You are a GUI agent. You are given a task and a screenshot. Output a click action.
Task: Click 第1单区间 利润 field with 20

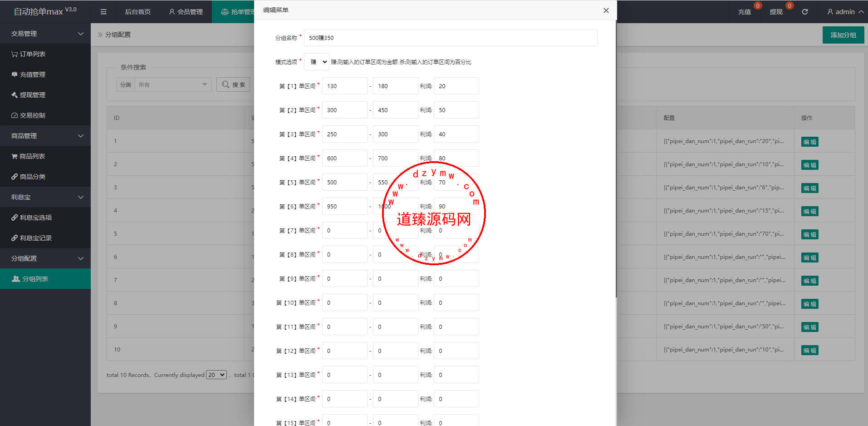(x=456, y=86)
